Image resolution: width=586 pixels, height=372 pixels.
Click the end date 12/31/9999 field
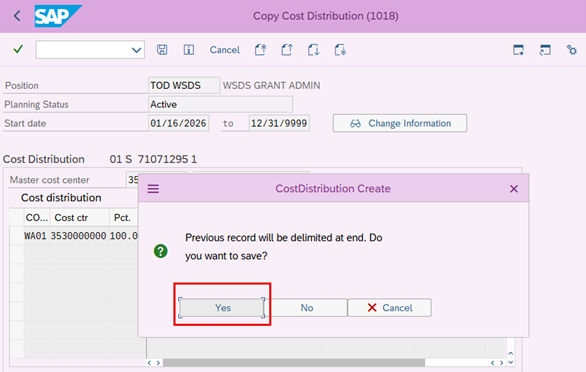click(279, 123)
